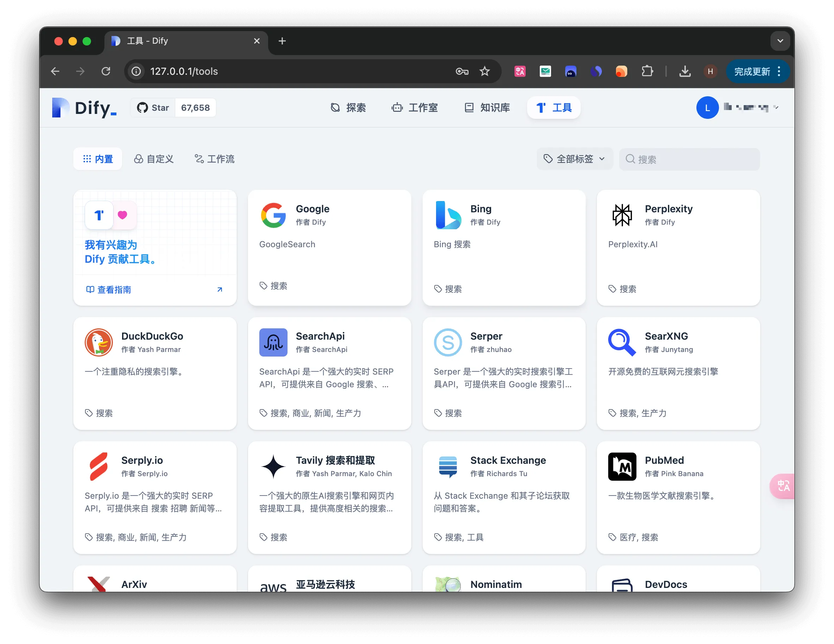Click the 搜索, 工具 tag on Stack Exchange
This screenshot has height=644, width=834.
464,537
